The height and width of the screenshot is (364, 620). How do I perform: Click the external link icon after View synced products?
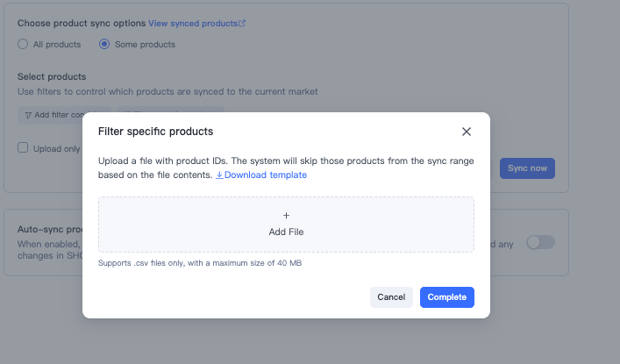tap(242, 24)
